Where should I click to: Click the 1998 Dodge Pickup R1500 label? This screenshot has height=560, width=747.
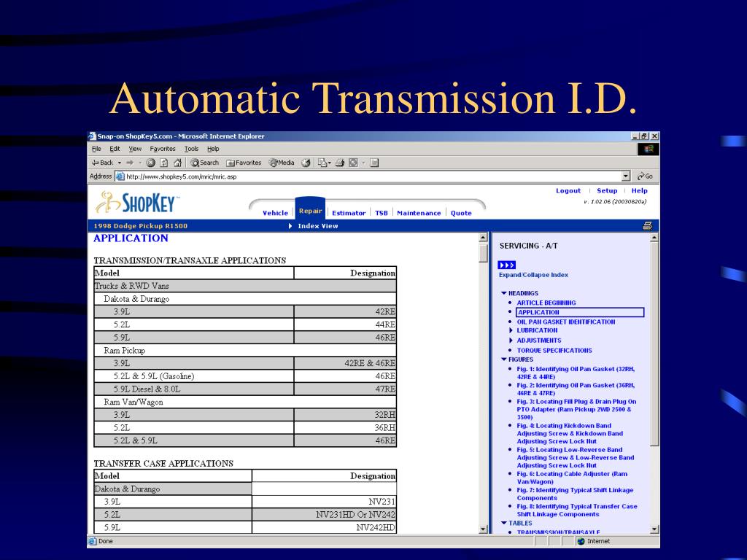[141, 226]
